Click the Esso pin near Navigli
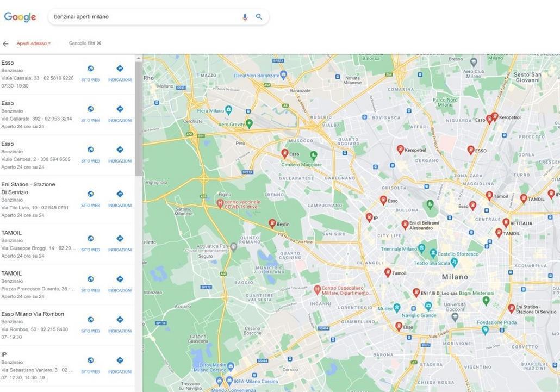Screen dimensions: 560x392 coord(399,326)
